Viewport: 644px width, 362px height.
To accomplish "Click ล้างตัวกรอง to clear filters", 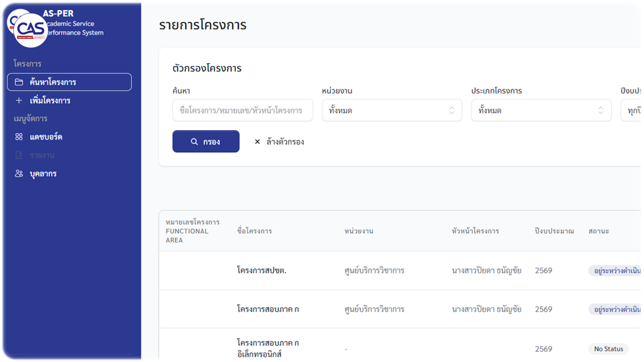I will tap(285, 142).
